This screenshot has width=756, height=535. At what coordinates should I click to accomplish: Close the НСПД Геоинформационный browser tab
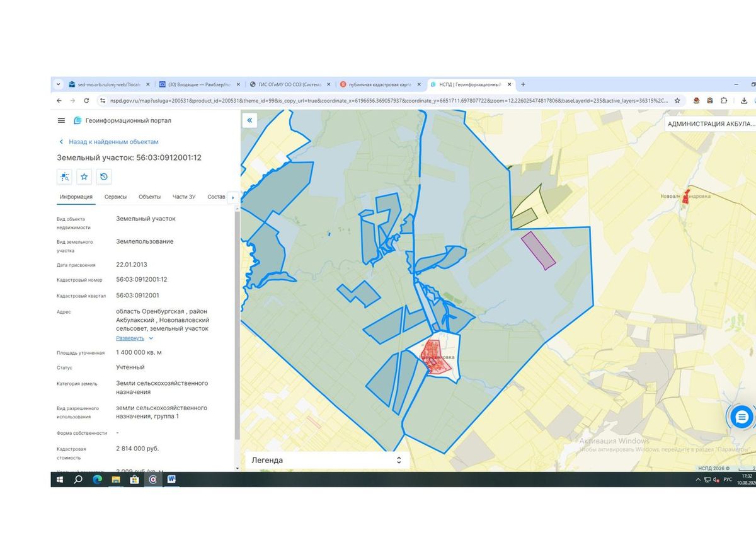pyautogui.click(x=509, y=84)
